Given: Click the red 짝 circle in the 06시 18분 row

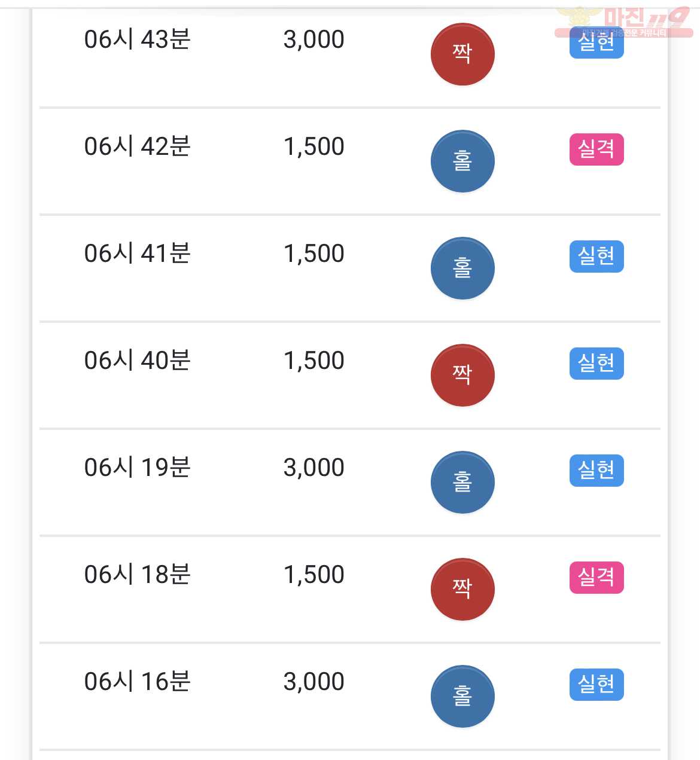Looking at the screenshot, I should click(x=462, y=590).
